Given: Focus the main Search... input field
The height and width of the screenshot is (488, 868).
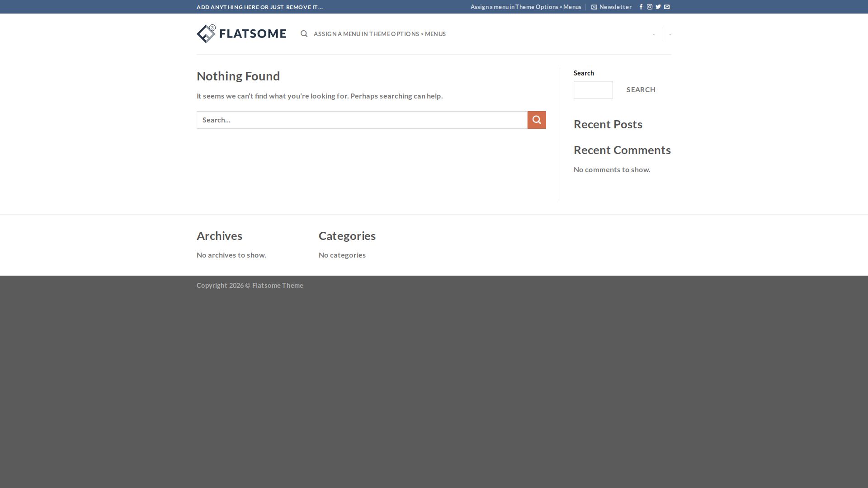Looking at the screenshot, I should [x=362, y=120].
